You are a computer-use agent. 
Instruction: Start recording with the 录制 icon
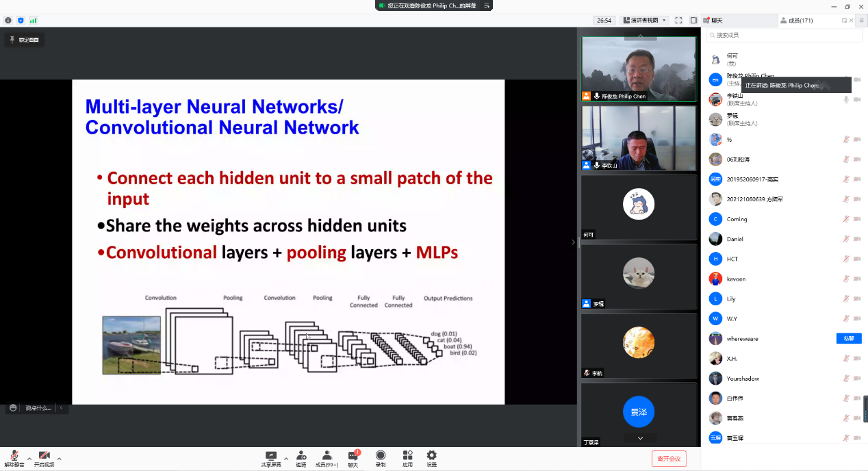click(x=380, y=458)
